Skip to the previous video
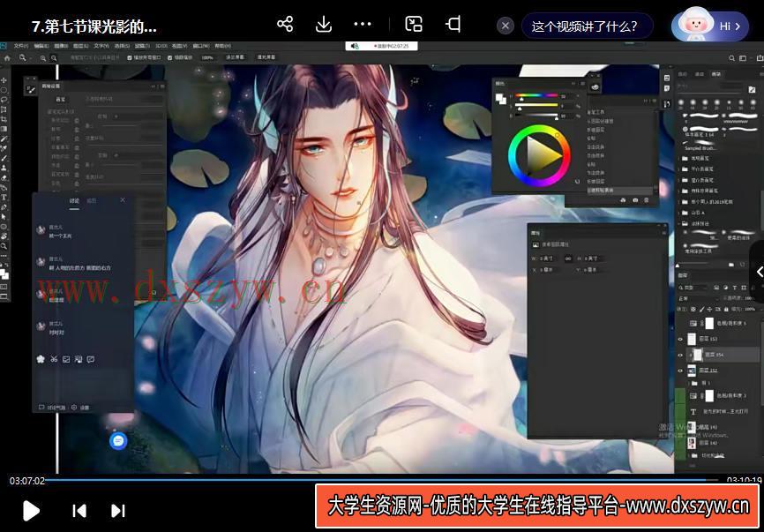 point(79,511)
